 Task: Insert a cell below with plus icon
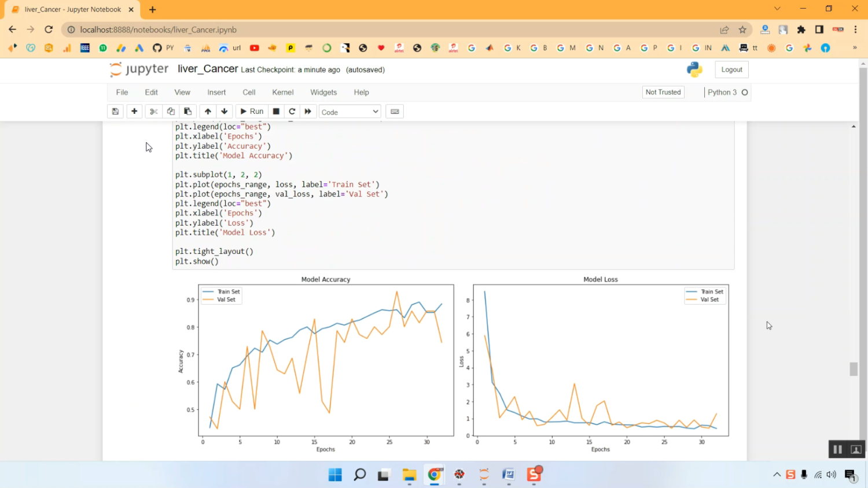coord(134,112)
